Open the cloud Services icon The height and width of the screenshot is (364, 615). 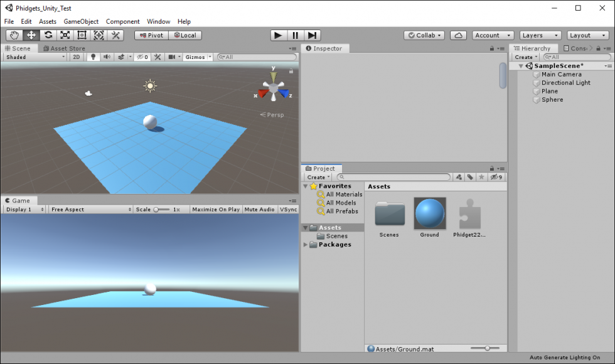pyautogui.click(x=458, y=35)
